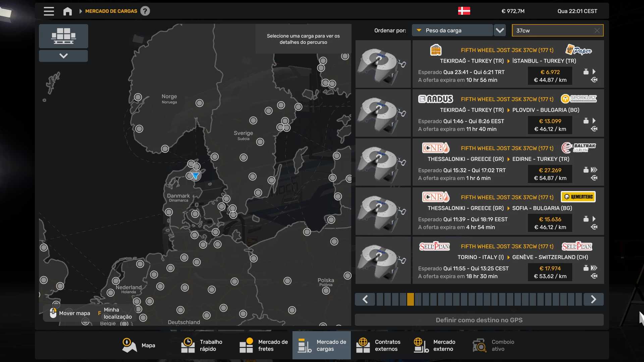Click the cargo pallet filter icon
The height and width of the screenshot is (362, 644).
tap(63, 36)
